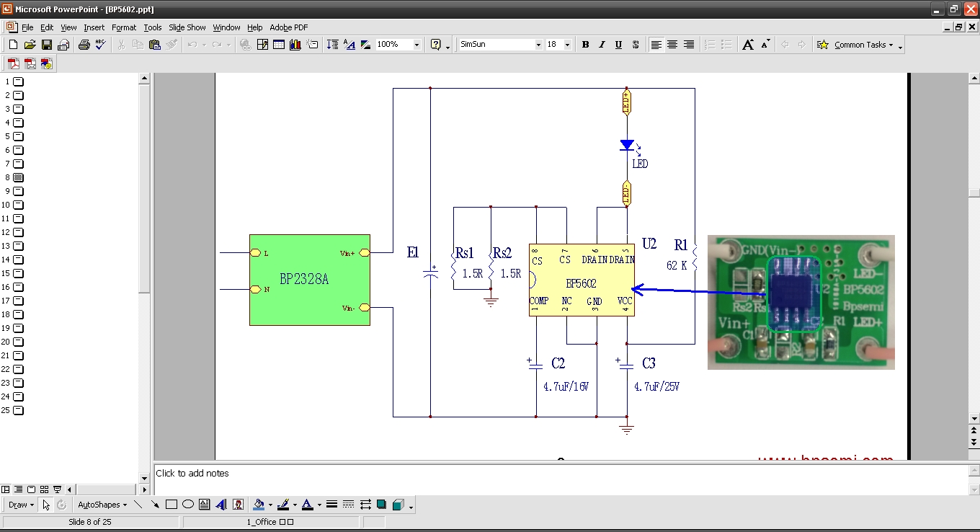Toggle Bold formatting
The height and width of the screenshot is (532, 980).
point(585,45)
